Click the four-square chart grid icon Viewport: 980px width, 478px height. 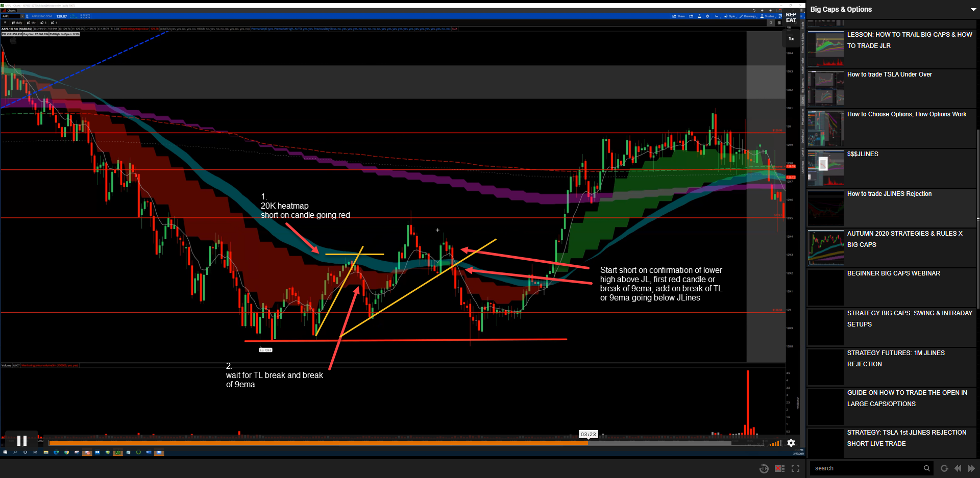(x=779, y=22)
